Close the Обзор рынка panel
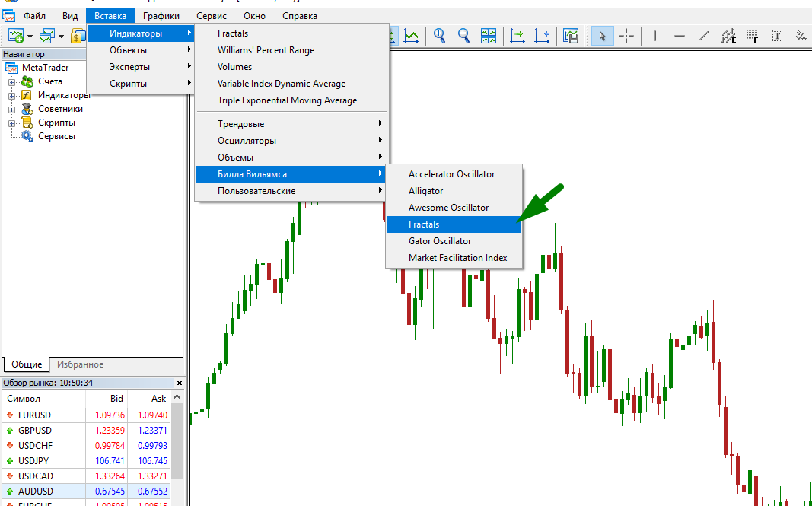This screenshot has width=812, height=506. 180,383
